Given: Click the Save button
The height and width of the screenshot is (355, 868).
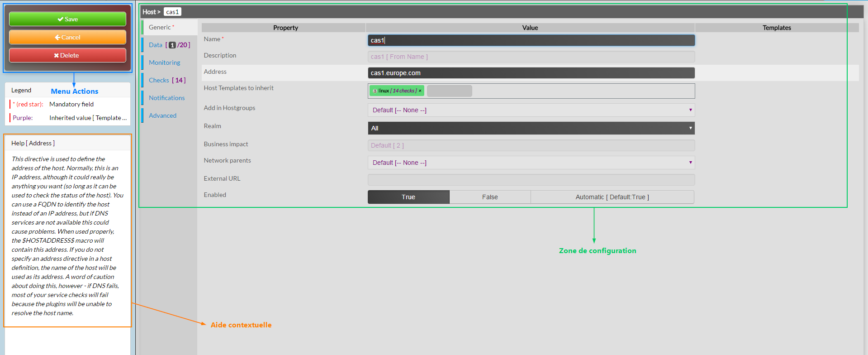Looking at the screenshot, I should (x=67, y=19).
